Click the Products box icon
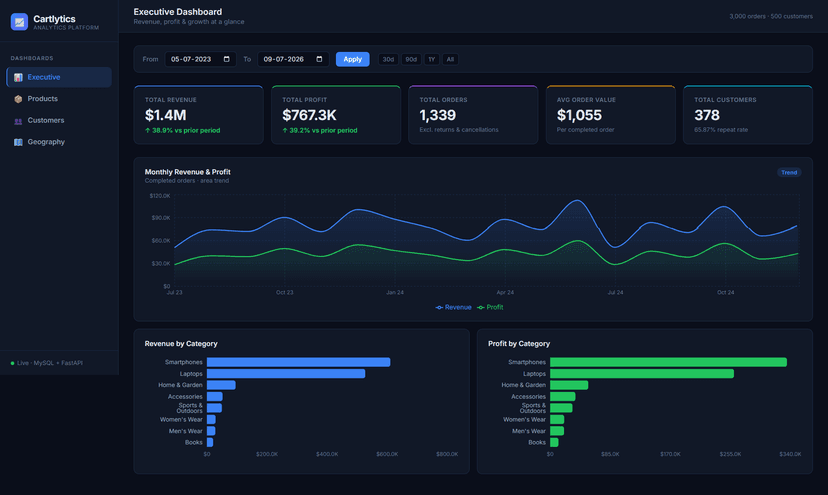Screen dimensions: 828x495 (18, 99)
